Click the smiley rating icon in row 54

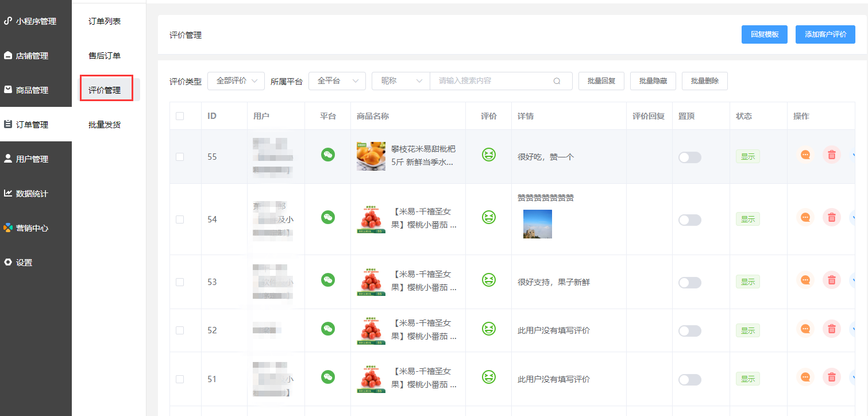click(x=489, y=217)
